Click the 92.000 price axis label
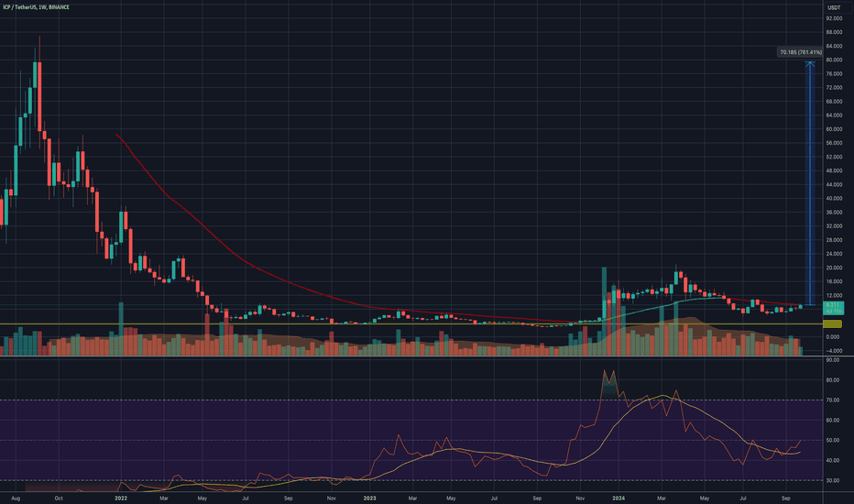Viewport: 854px width, 504px height. click(x=834, y=18)
